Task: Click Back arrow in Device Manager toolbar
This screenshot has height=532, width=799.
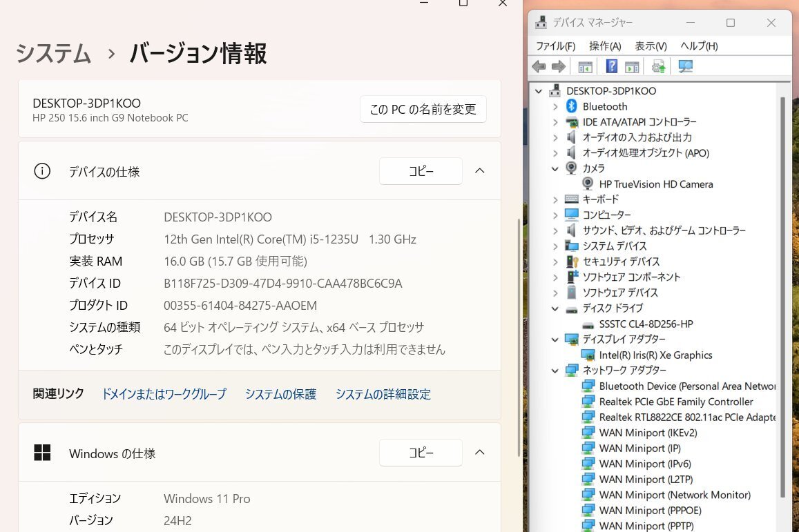Action: 539,66
